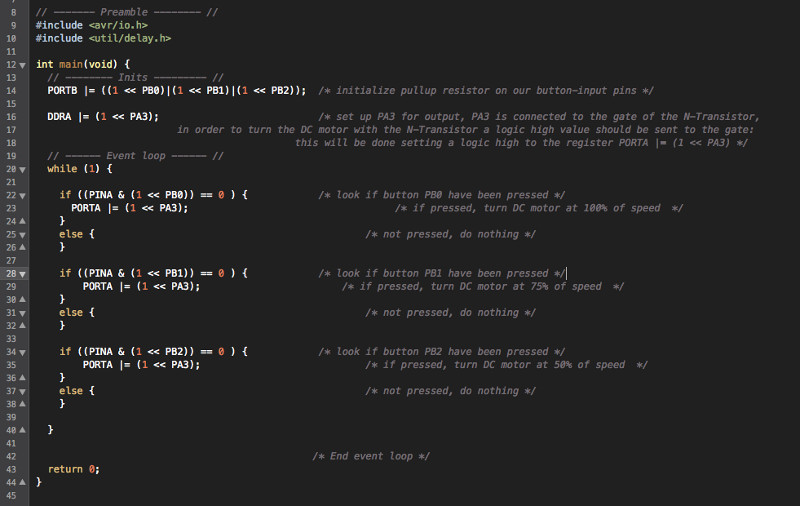Click the fold end marker at line 38
This screenshot has height=506, width=800.
pos(22,403)
